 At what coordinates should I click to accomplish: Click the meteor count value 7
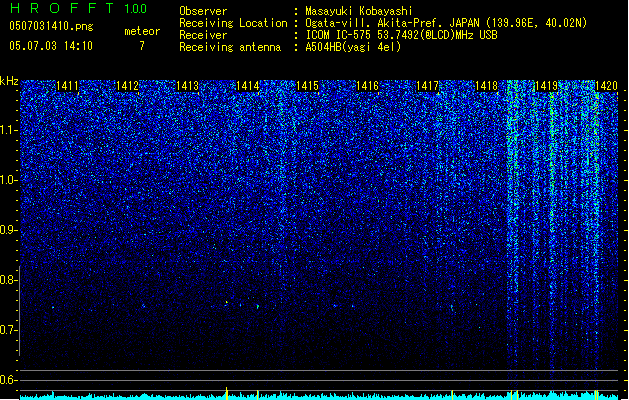(142, 46)
